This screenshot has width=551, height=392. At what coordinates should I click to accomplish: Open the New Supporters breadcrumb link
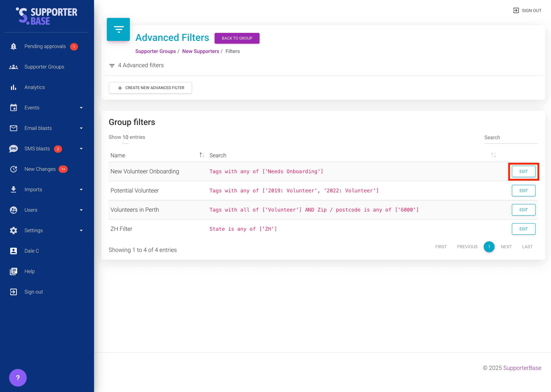[x=200, y=51]
